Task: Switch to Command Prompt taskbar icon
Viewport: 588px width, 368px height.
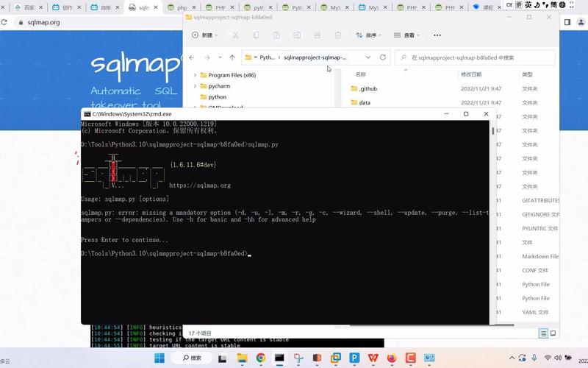Action: coord(279,358)
